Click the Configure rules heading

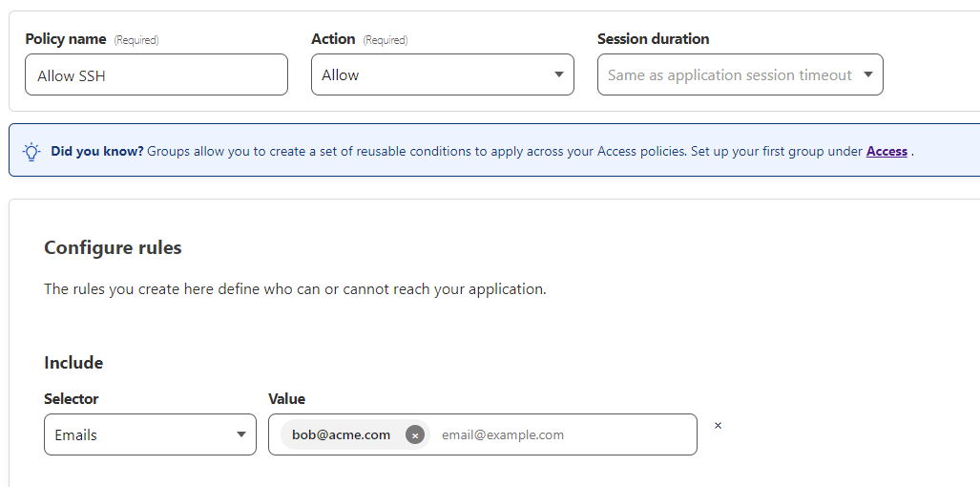pyautogui.click(x=113, y=247)
